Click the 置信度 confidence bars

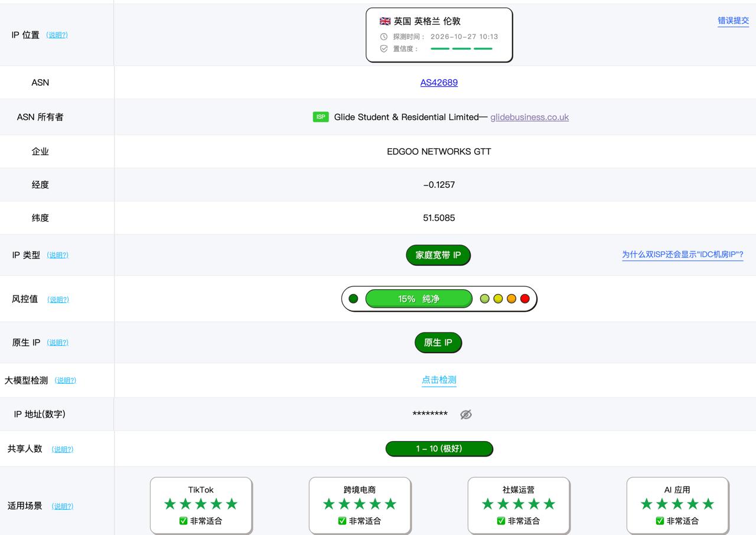(x=462, y=49)
